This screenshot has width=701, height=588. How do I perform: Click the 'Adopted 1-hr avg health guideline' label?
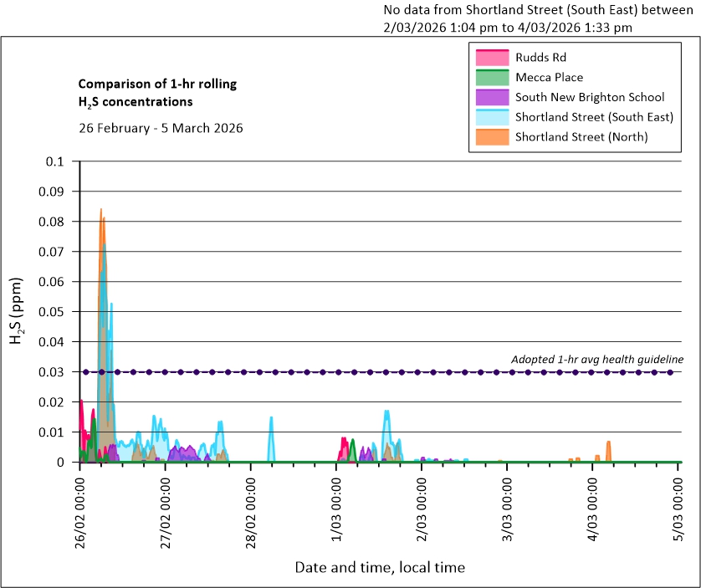[597, 360]
